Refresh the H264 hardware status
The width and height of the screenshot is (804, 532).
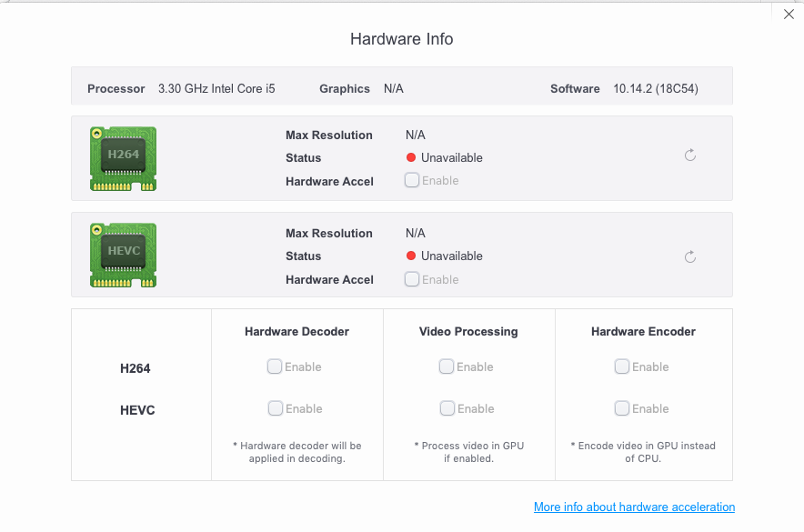click(690, 156)
